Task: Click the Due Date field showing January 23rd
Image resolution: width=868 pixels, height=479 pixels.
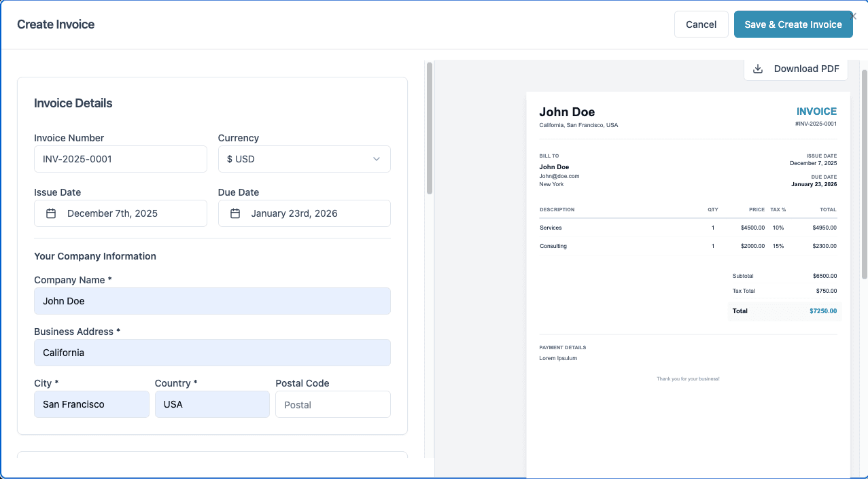Action: (x=304, y=213)
